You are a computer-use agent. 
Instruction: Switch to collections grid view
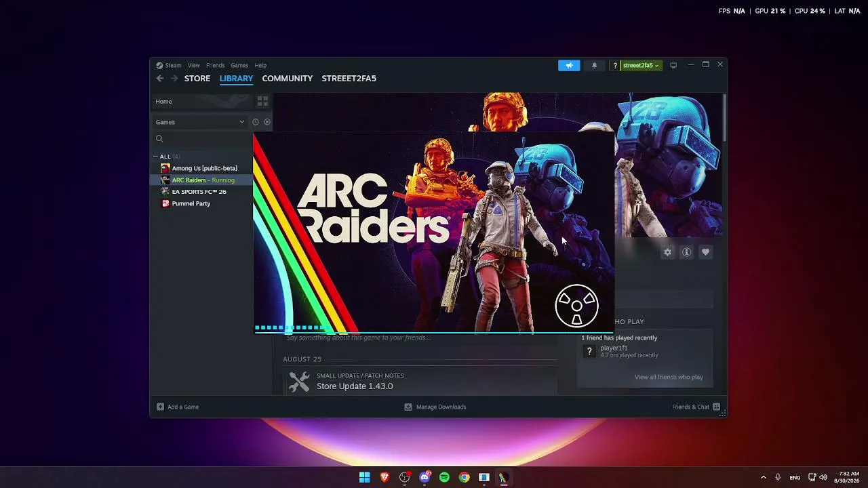[262, 102]
